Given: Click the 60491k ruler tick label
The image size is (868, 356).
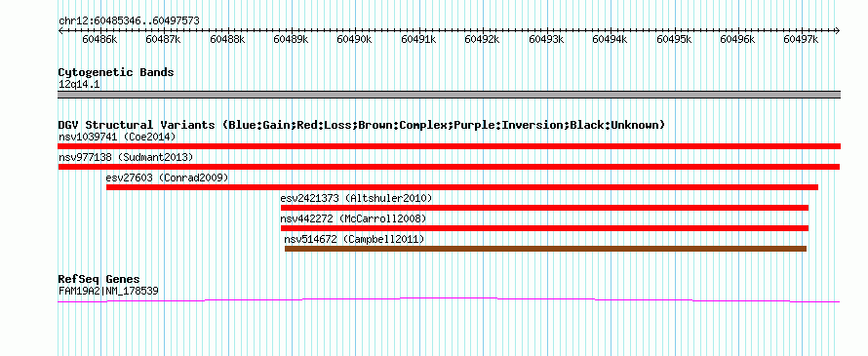Looking at the screenshot, I should (x=418, y=39).
